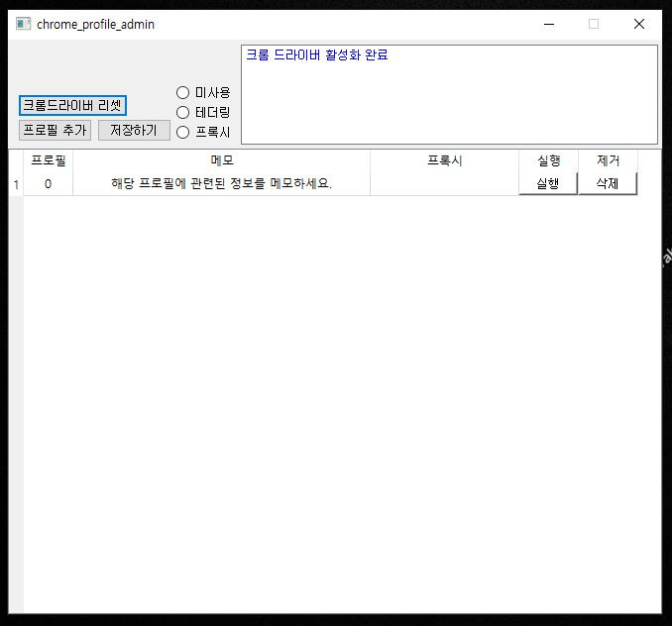
Task: Click the 메모 column header
Action: tap(222, 160)
